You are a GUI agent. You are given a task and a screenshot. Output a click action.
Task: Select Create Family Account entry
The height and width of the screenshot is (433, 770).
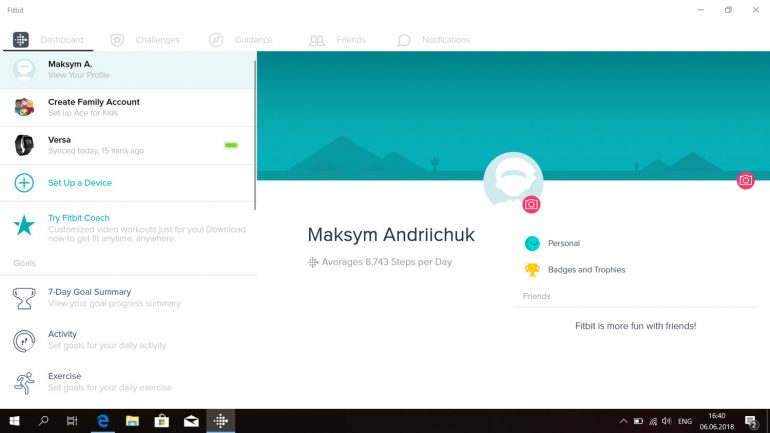(x=94, y=107)
